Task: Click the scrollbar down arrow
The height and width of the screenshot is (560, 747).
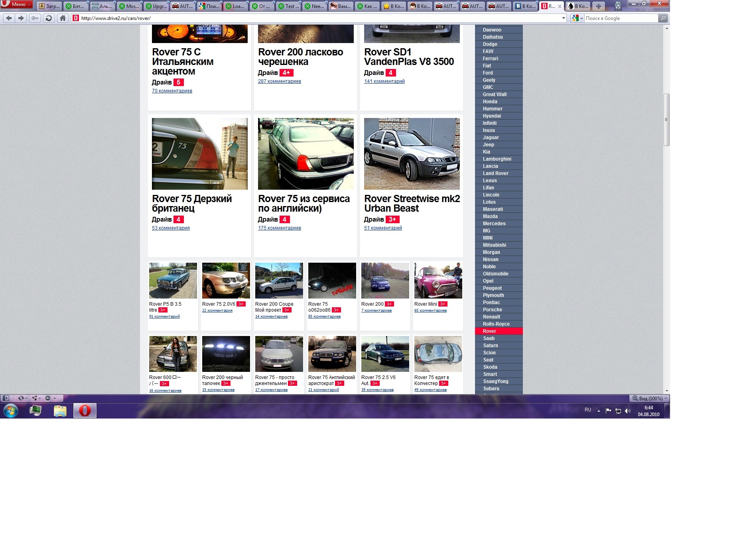Action: [x=666, y=391]
